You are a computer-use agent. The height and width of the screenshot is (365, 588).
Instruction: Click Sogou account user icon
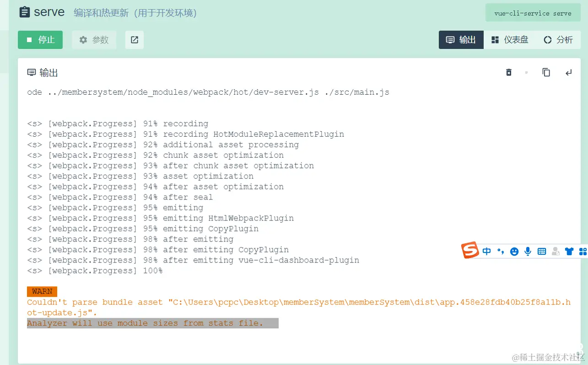[556, 251]
